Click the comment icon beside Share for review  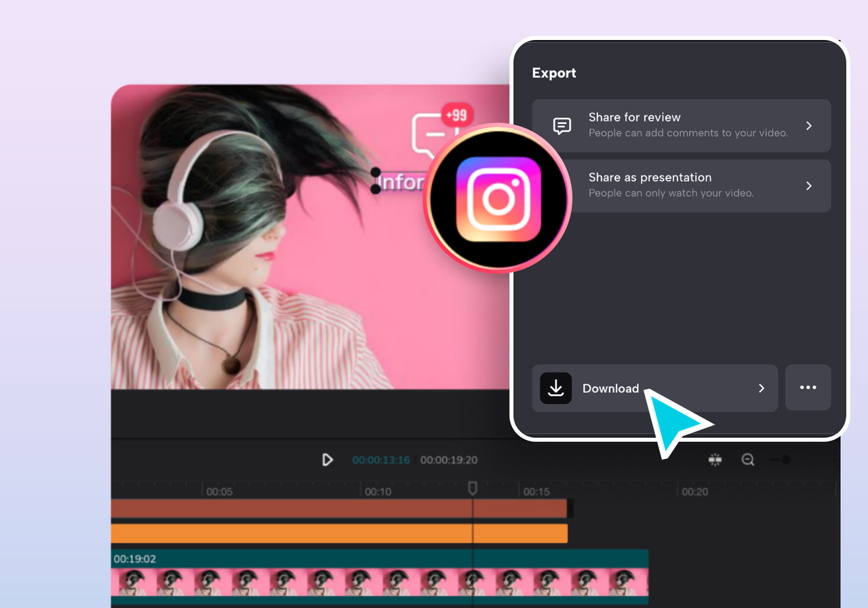[561, 125]
